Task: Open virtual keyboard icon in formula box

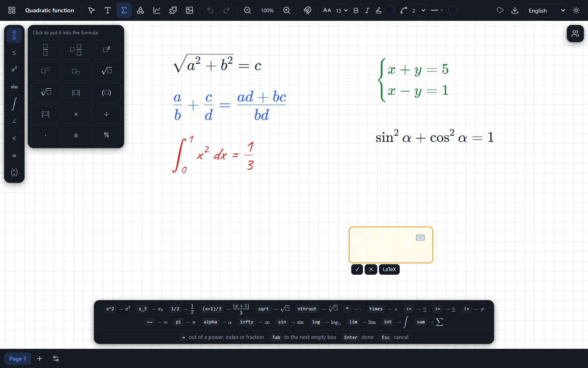Action: pyautogui.click(x=420, y=238)
